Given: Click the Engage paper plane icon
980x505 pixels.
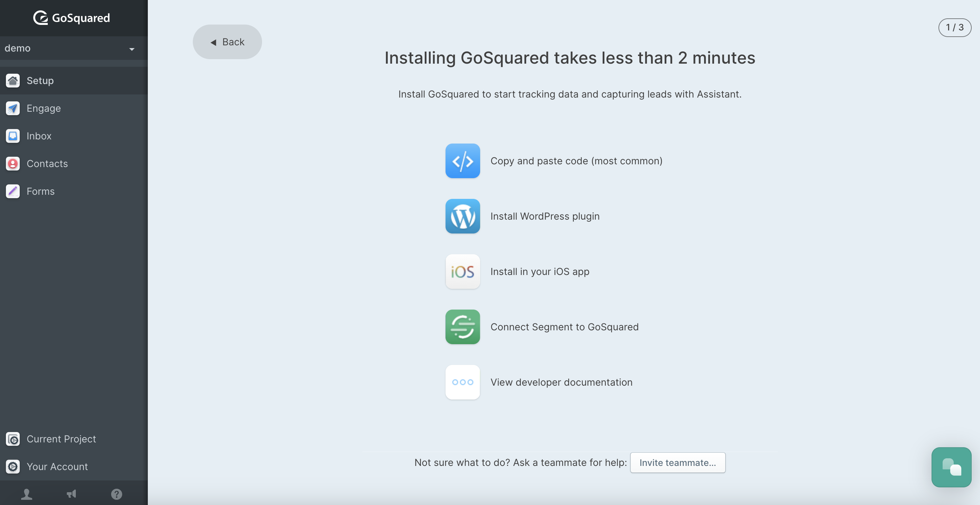Looking at the screenshot, I should [13, 108].
